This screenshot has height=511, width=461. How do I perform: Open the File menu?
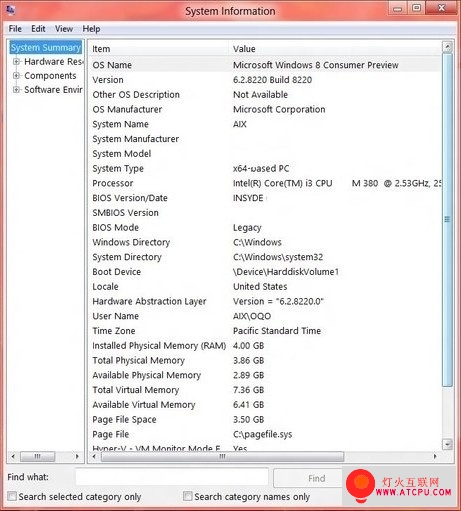click(15, 29)
